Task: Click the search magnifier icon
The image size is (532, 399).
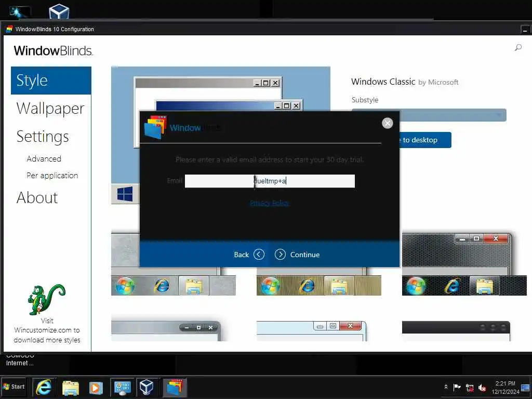Action: pos(518,47)
